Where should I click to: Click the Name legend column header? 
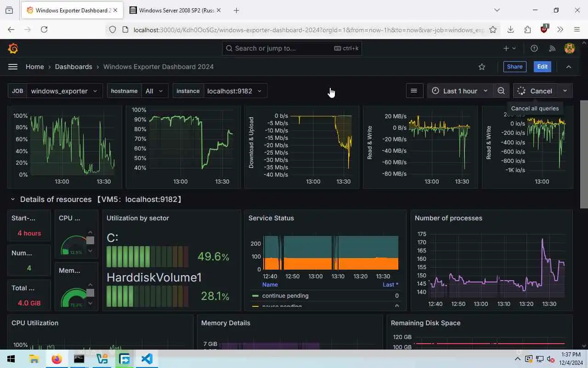point(270,285)
